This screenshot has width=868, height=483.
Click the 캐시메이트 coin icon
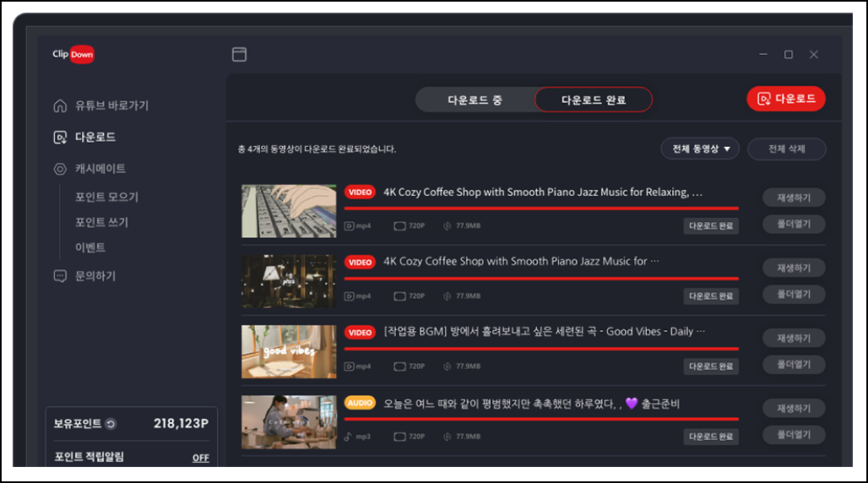tap(60, 169)
